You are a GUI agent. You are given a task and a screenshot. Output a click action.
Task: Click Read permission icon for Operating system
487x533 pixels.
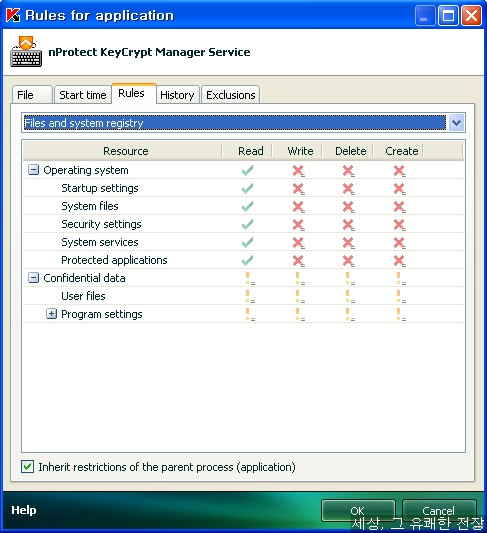247,170
